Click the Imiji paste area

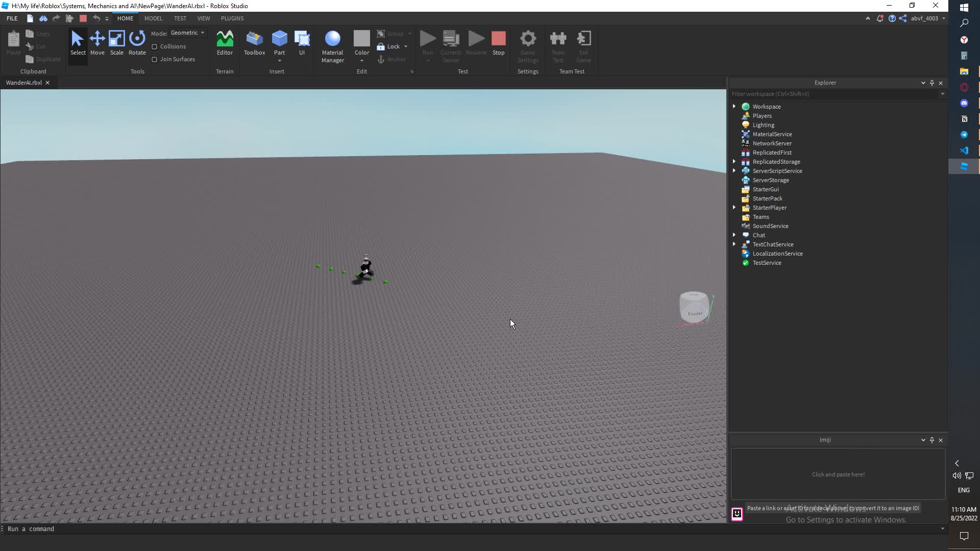838,474
